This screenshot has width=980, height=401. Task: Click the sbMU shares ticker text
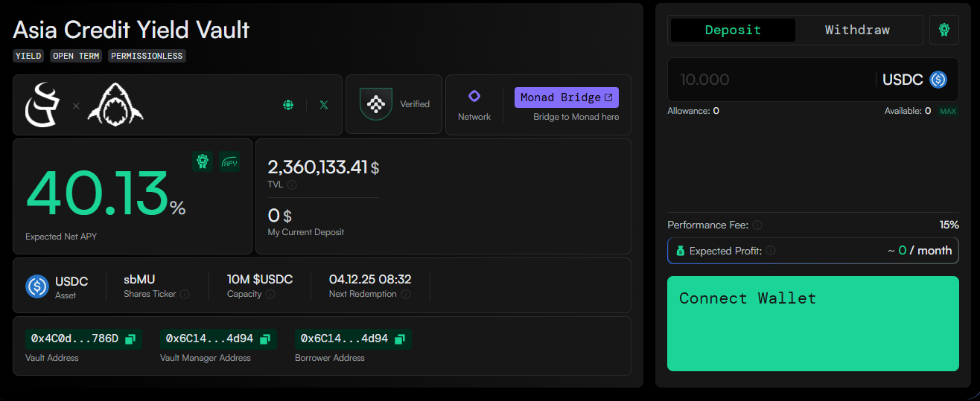pyautogui.click(x=139, y=280)
